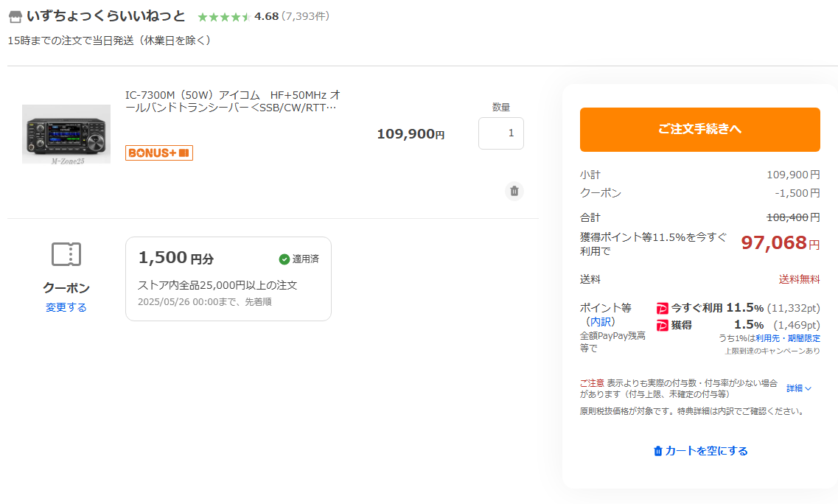Click the trash icon to delete IC-7300M item

pos(514,191)
